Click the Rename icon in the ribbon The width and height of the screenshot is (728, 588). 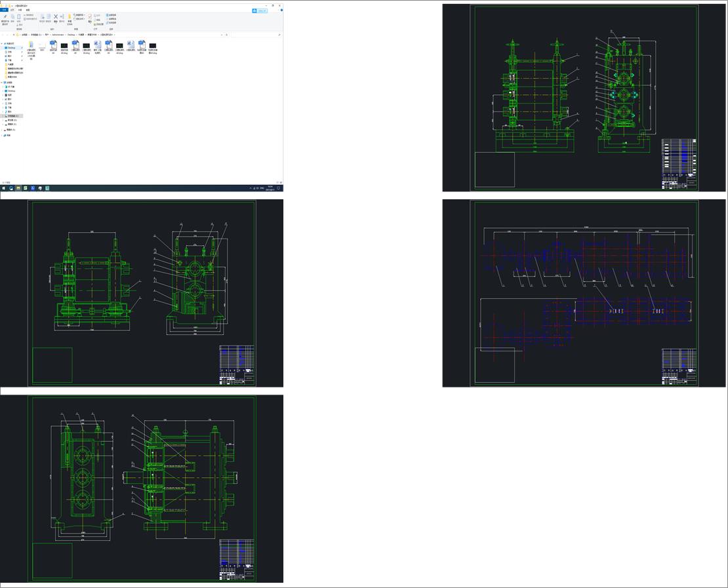[x=62, y=17]
